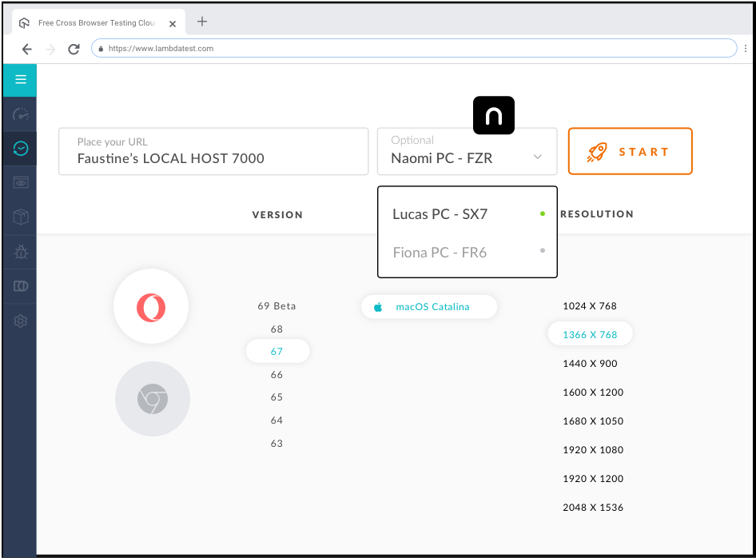Screen dimensions: 756x558
Task: Select the automation logs sidebar icon
Action: click(19, 286)
